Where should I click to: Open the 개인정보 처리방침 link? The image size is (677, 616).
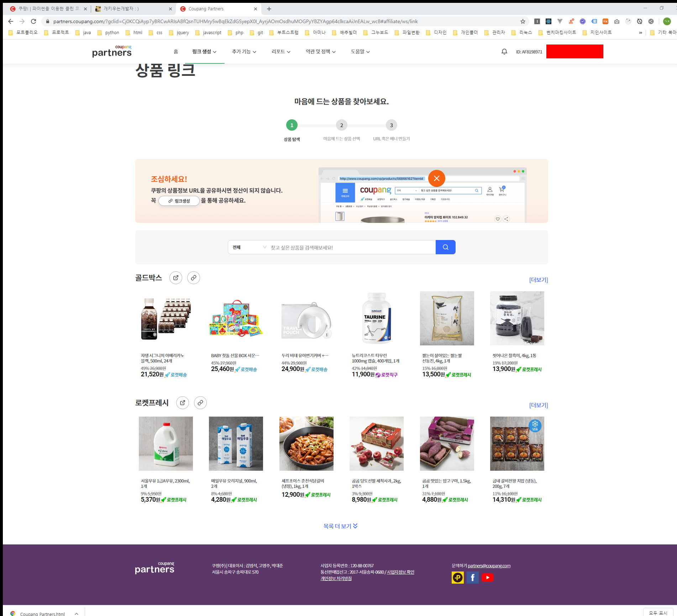(336, 579)
